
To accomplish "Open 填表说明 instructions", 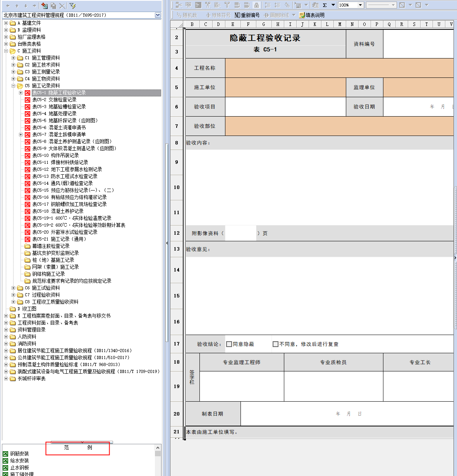I will pyautogui.click(x=312, y=15).
